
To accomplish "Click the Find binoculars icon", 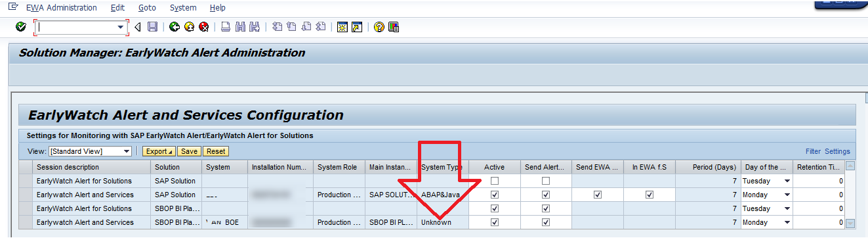I will 239,27.
